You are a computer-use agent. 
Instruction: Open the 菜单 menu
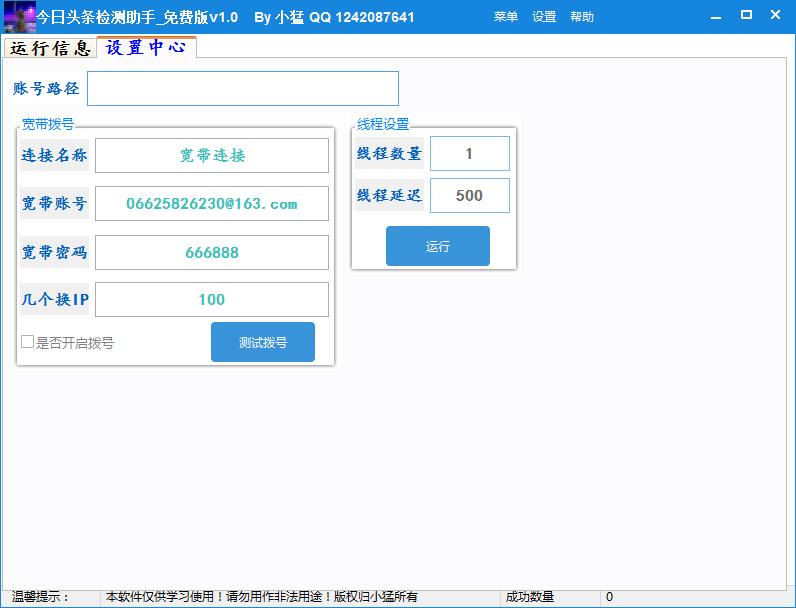(506, 17)
